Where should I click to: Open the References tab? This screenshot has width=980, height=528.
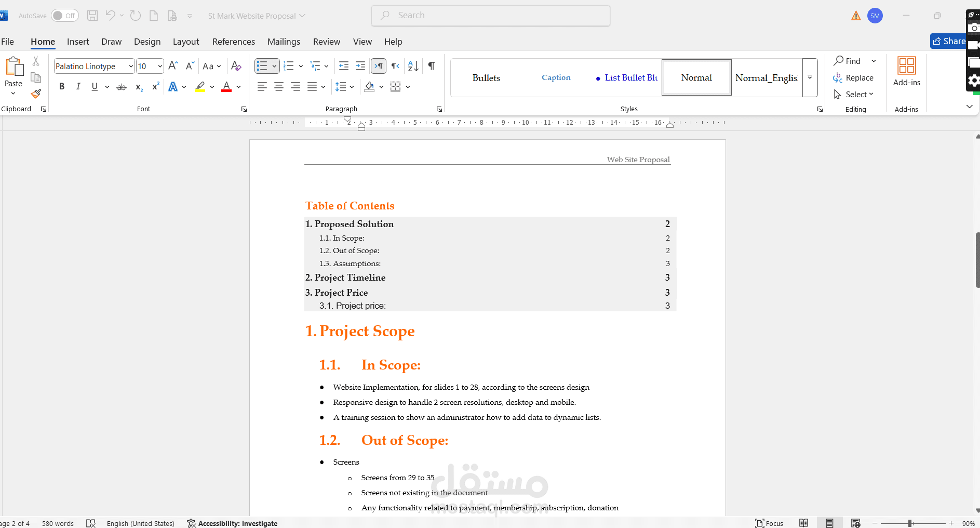click(x=234, y=42)
